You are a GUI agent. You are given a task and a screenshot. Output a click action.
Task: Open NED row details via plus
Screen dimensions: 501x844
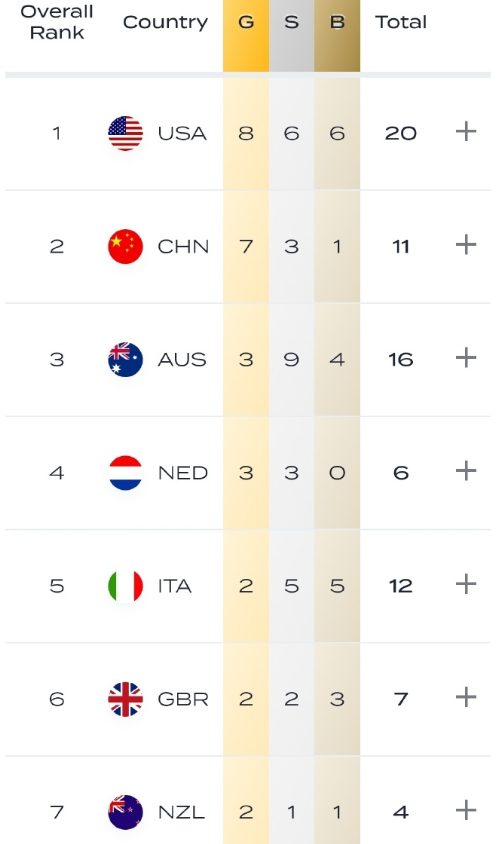click(466, 471)
